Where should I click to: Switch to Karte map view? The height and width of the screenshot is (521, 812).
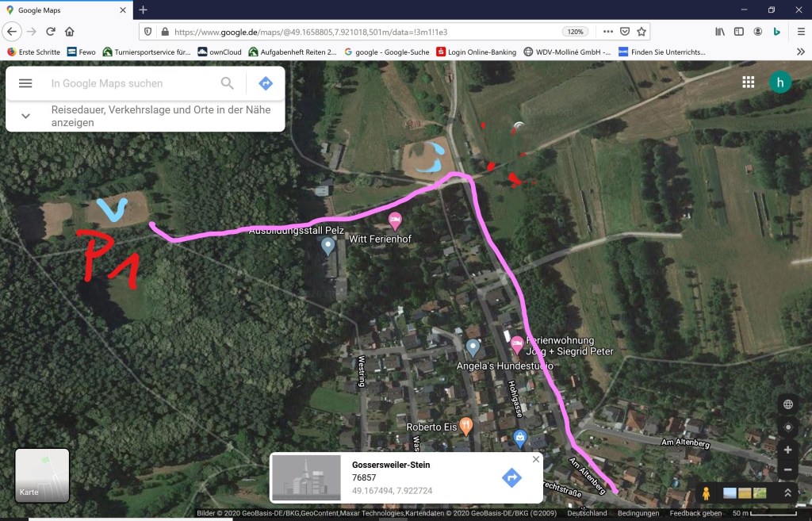coord(42,476)
